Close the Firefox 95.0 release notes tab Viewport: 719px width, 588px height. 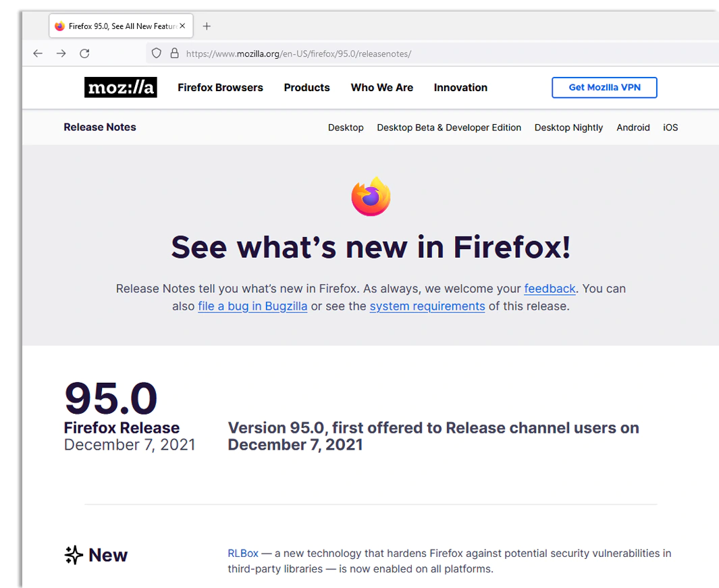coord(182,26)
